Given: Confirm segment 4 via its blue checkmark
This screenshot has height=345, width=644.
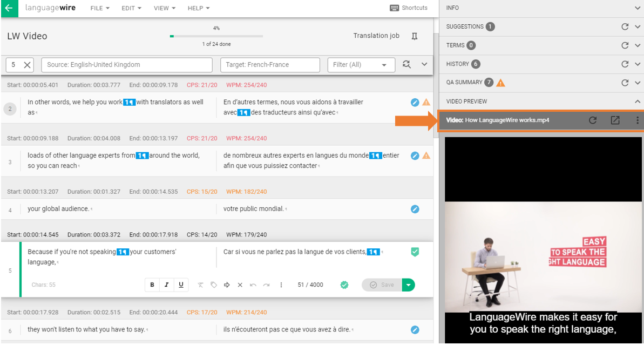Looking at the screenshot, I should click(x=415, y=209).
